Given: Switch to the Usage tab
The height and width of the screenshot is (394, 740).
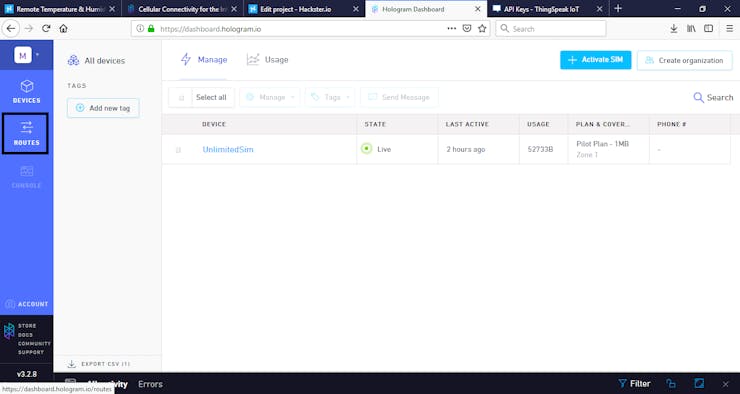Looking at the screenshot, I should point(267,59).
